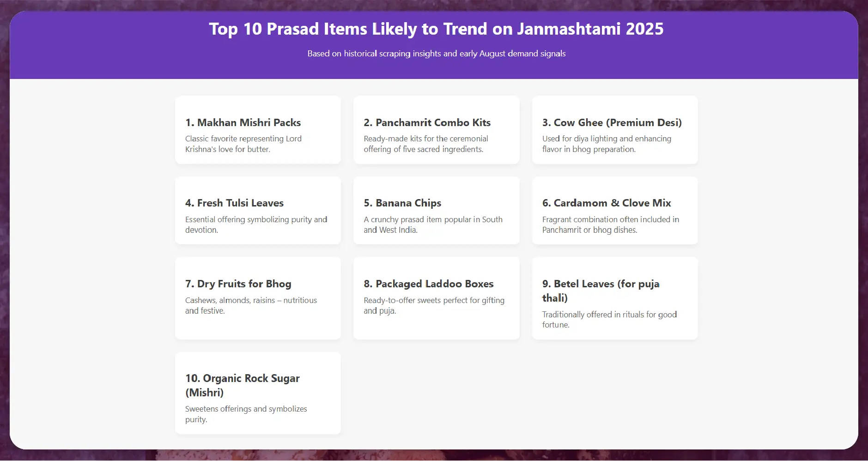Image resolution: width=868 pixels, height=461 pixels.
Task: Select the Cardamom & Clove Mix title
Action: coord(606,203)
